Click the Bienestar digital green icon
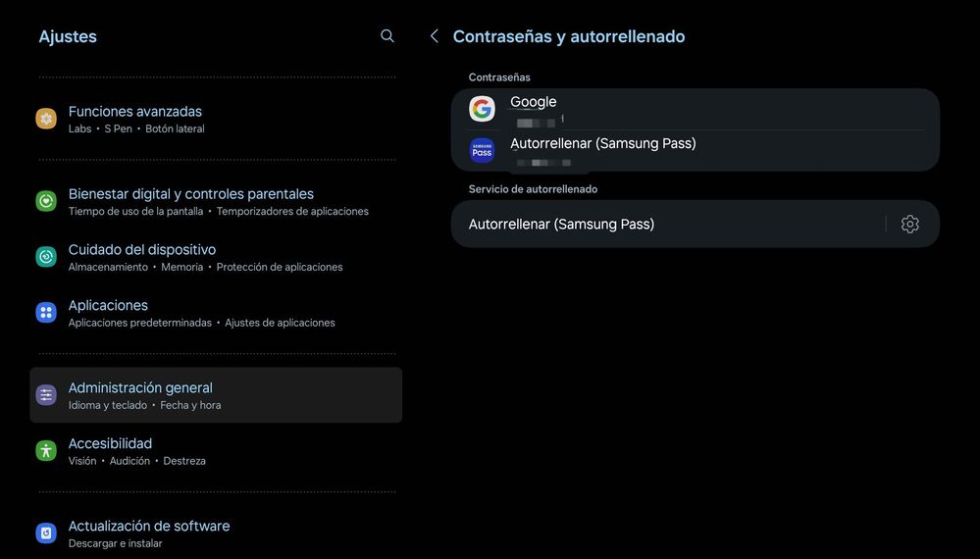The width and height of the screenshot is (980, 559). click(x=46, y=201)
